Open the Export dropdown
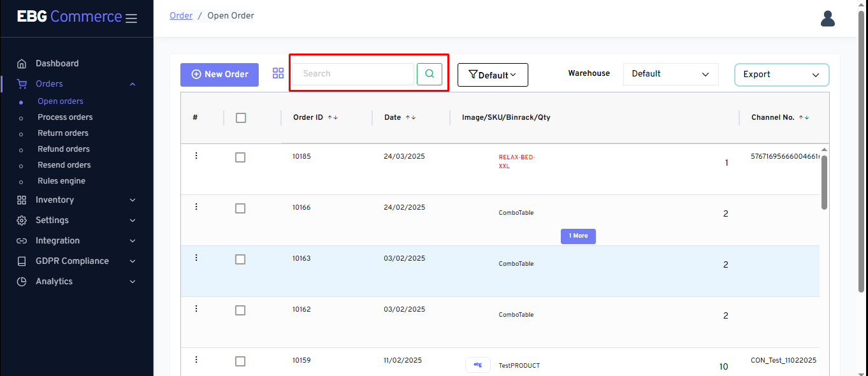Viewport: 868px width, 376px height. (x=781, y=75)
